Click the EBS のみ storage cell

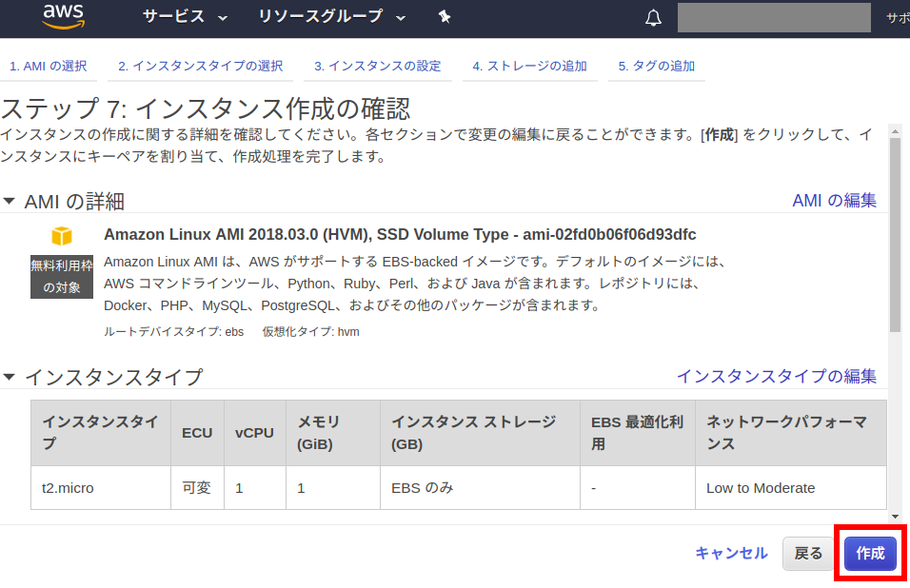click(480, 488)
